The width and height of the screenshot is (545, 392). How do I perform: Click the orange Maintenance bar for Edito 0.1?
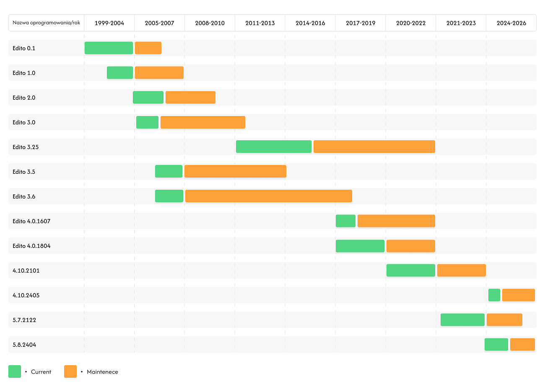click(148, 48)
